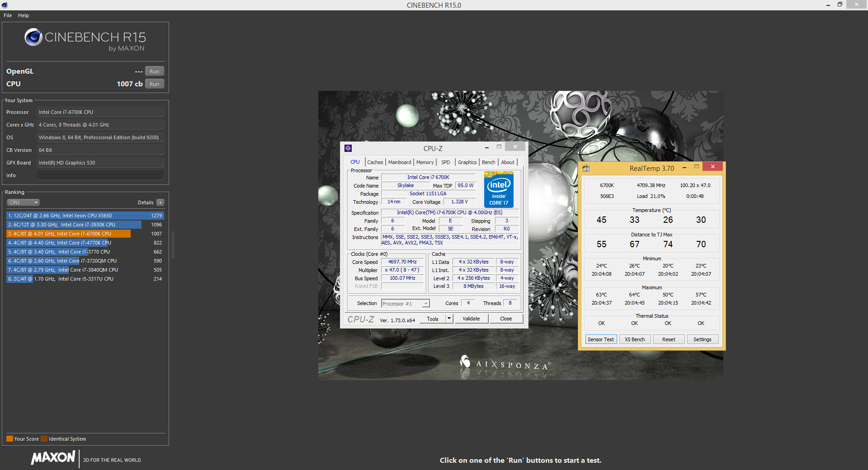Click the GFX Board field
The image size is (868, 470).
point(100,163)
